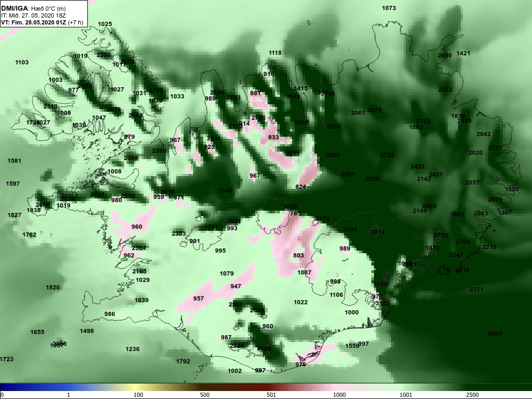This screenshot has height=399, width=532.
Task: Click the map value '1792'
Action: [x=183, y=362]
